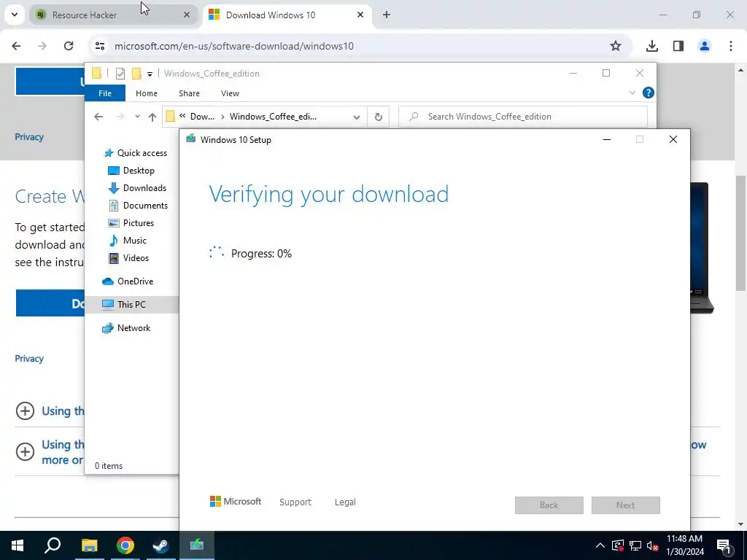Click Legal link in Windows 10 Setup
This screenshot has width=747, height=560.
[x=345, y=502]
